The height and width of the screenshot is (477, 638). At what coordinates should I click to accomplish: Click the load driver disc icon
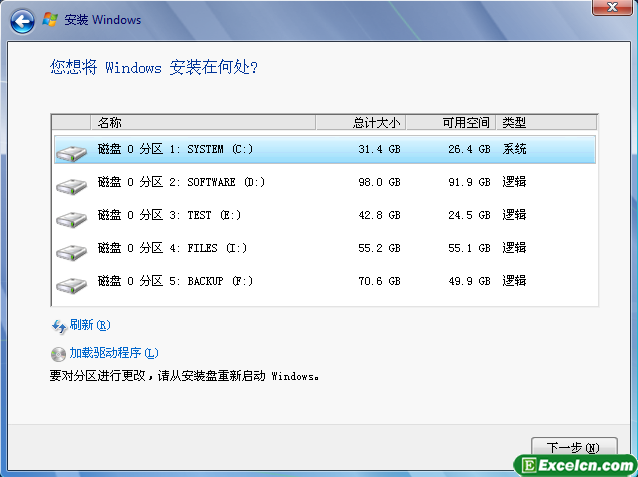[58, 354]
